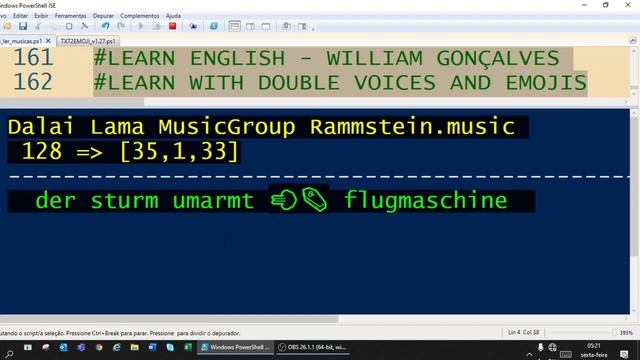This screenshot has height=360, width=640.
Task: Open the clock showing 05:21 sexta-feira
Action: (x=594, y=350)
